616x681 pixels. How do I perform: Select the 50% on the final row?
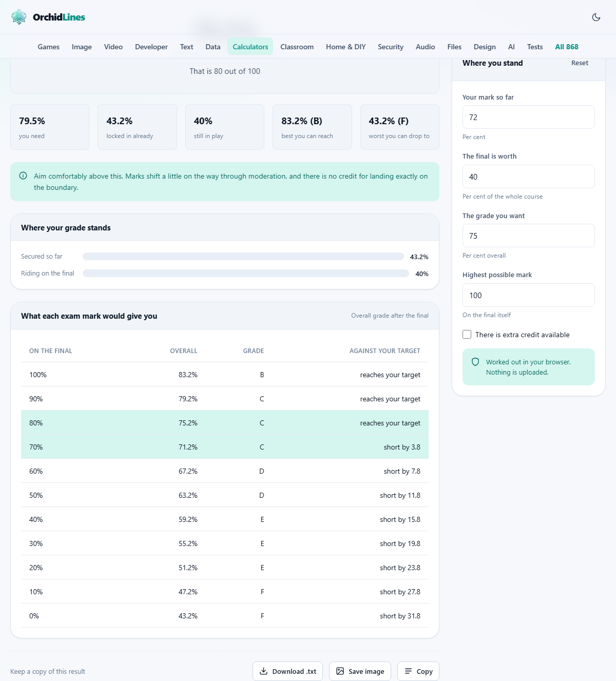point(225,495)
